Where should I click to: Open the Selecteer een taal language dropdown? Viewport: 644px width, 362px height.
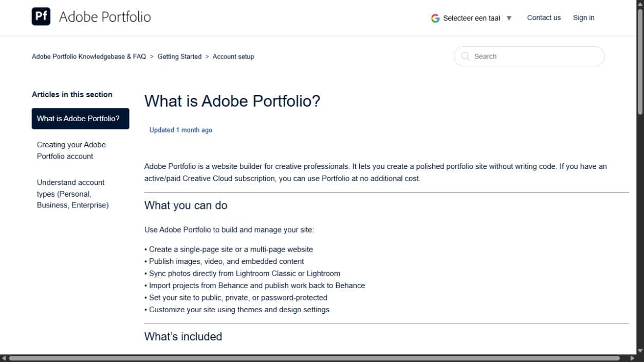click(472, 18)
